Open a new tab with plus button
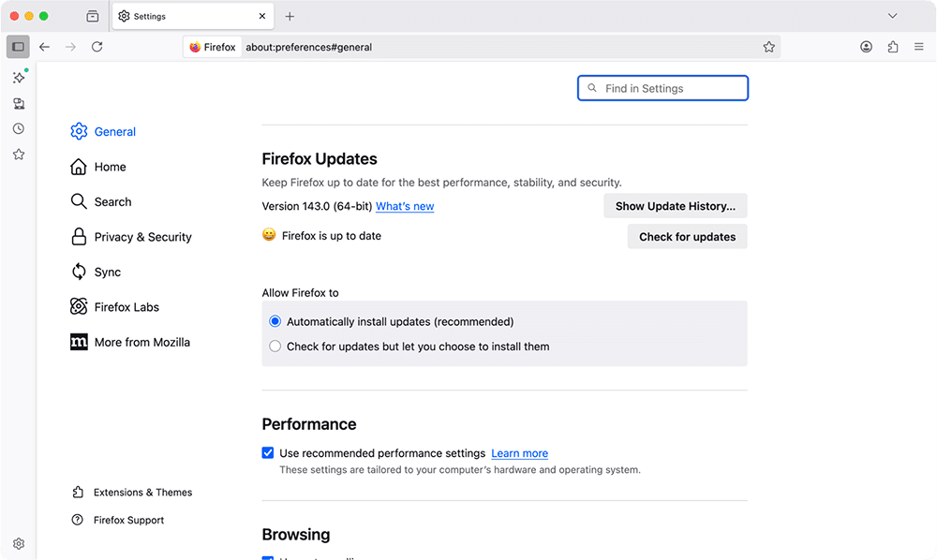 pyautogui.click(x=290, y=16)
